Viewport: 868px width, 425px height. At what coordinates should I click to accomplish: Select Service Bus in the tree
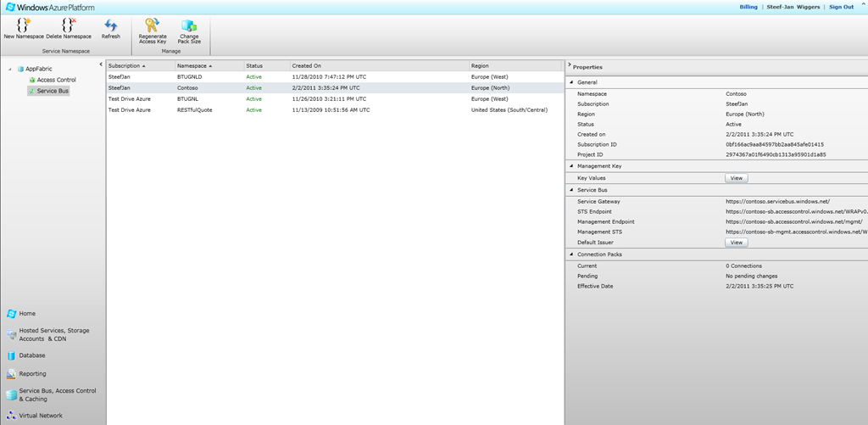pos(53,91)
